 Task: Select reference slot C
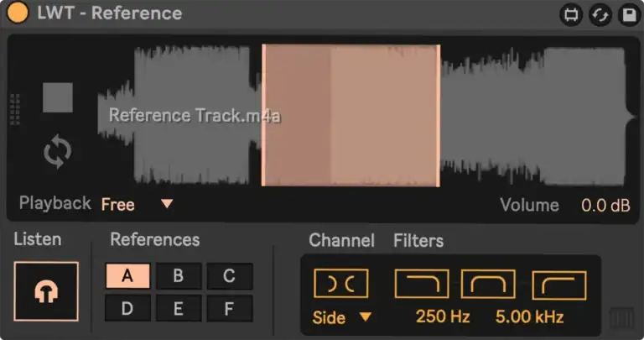[x=229, y=276]
